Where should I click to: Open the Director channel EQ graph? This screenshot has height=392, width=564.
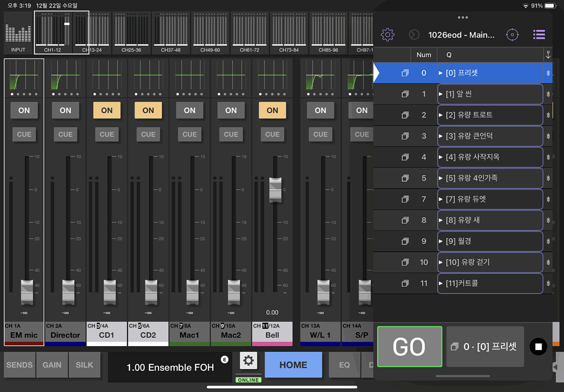[x=65, y=75]
